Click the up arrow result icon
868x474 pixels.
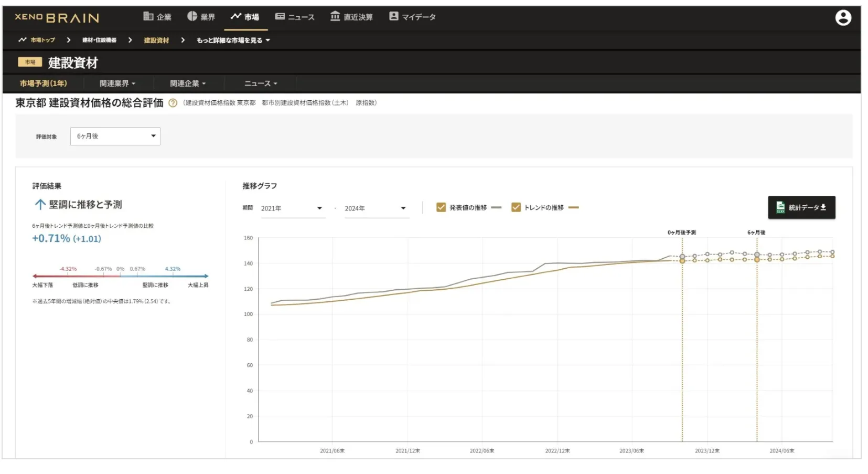[x=40, y=205]
